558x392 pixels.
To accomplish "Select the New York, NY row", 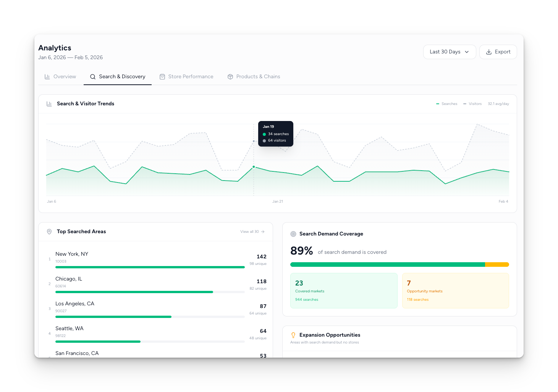I will [x=156, y=260].
